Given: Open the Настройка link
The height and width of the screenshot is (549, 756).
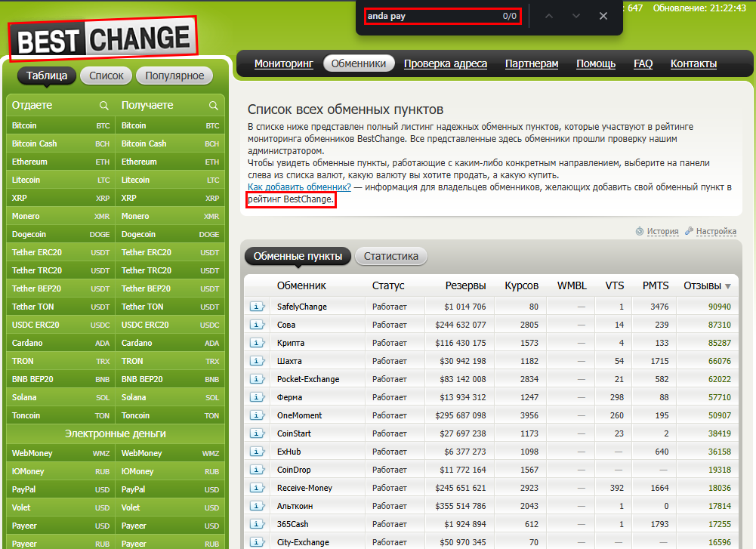Looking at the screenshot, I should click(x=715, y=231).
